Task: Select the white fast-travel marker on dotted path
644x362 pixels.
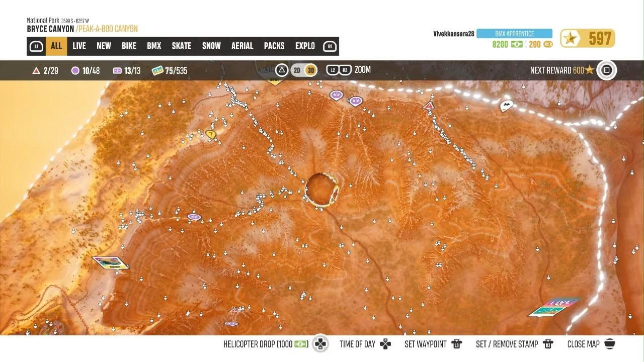Action: (506, 106)
